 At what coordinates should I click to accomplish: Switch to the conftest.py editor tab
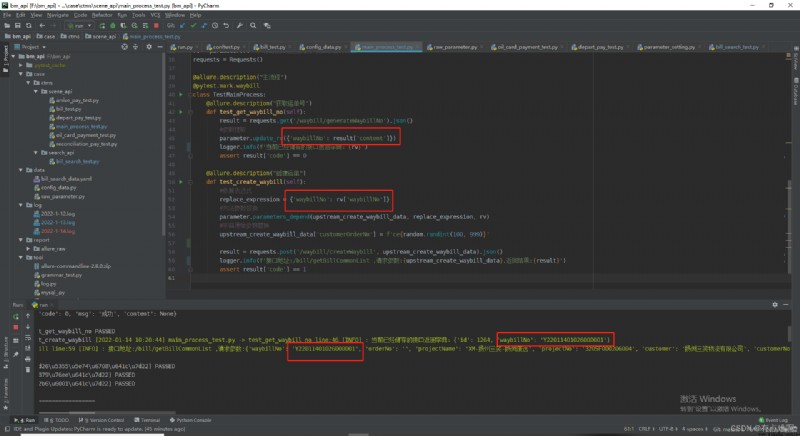tap(223, 47)
